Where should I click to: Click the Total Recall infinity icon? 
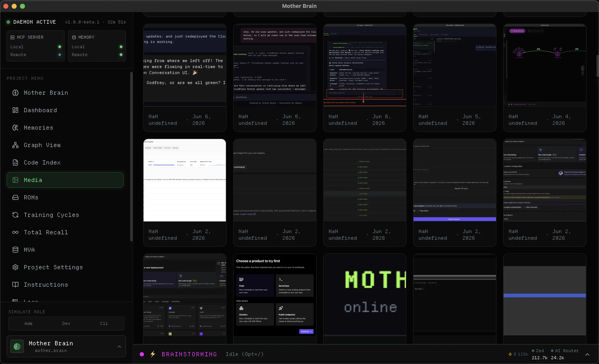pos(15,232)
